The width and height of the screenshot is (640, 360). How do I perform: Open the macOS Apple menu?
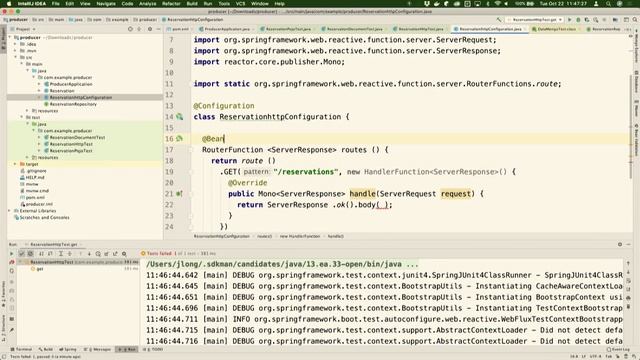pyautogui.click(x=9, y=4)
